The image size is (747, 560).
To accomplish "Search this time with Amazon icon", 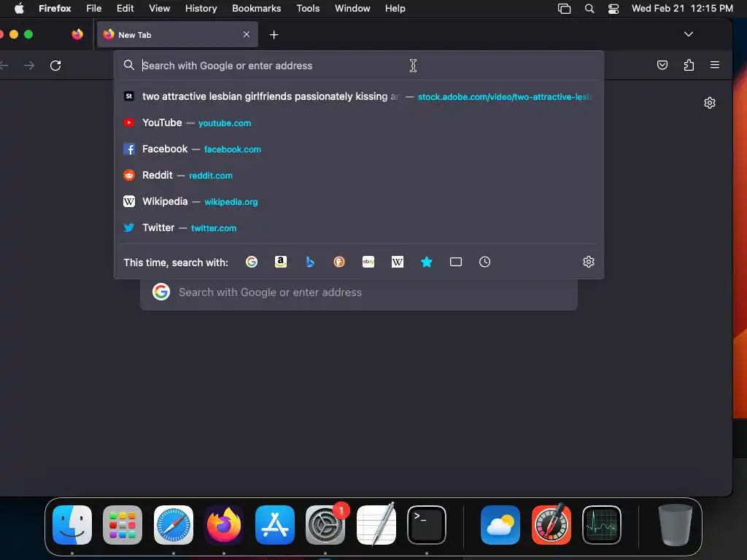I will (x=281, y=262).
